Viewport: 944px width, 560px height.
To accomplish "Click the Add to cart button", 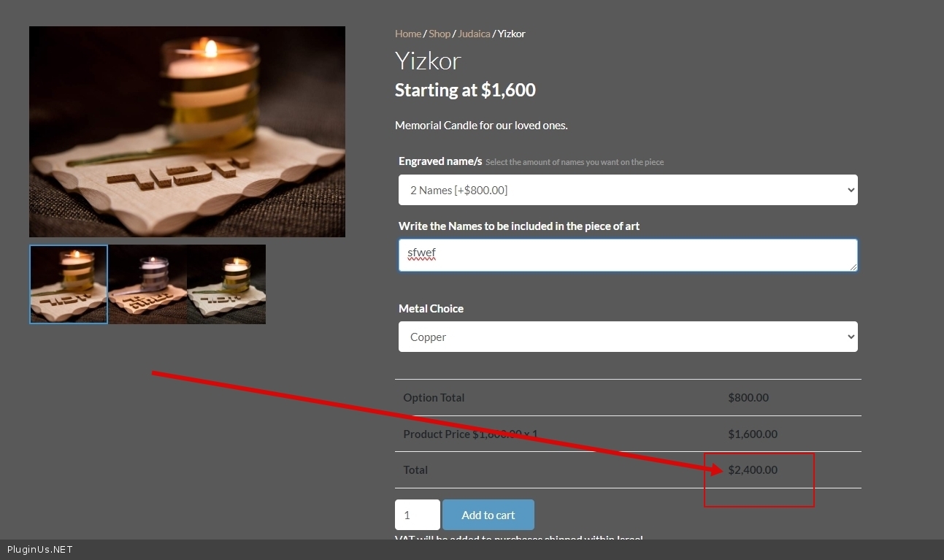I will 488,515.
